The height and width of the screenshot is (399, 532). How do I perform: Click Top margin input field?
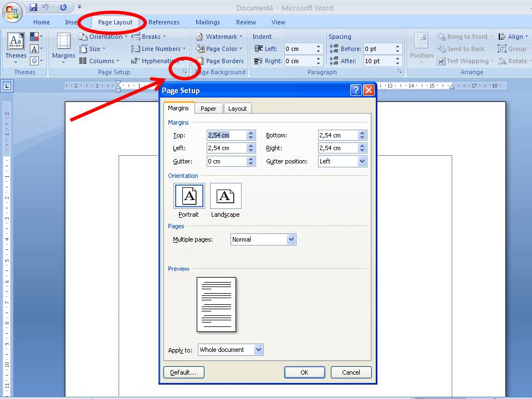click(227, 135)
